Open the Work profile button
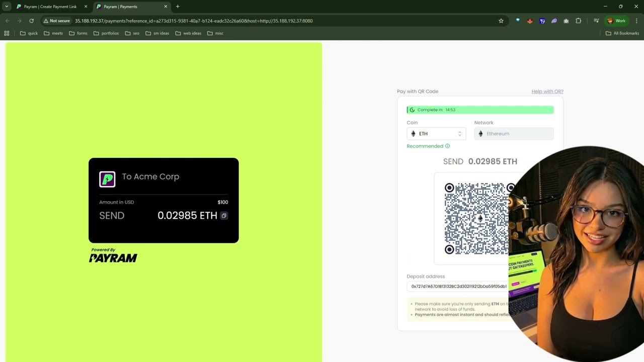The width and height of the screenshot is (644, 362). (x=616, y=21)
